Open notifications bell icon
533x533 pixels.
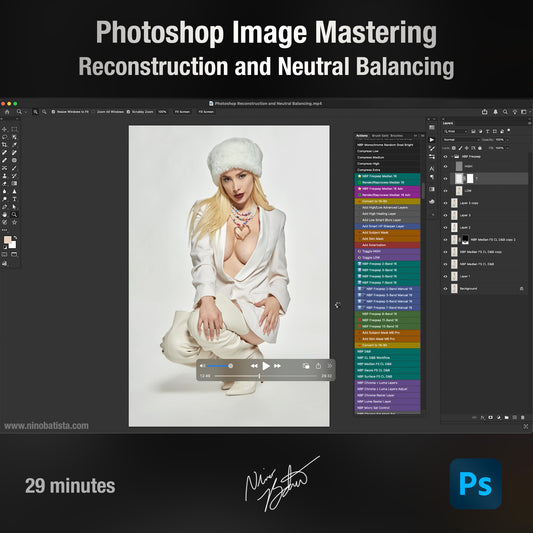click(496, 112)
